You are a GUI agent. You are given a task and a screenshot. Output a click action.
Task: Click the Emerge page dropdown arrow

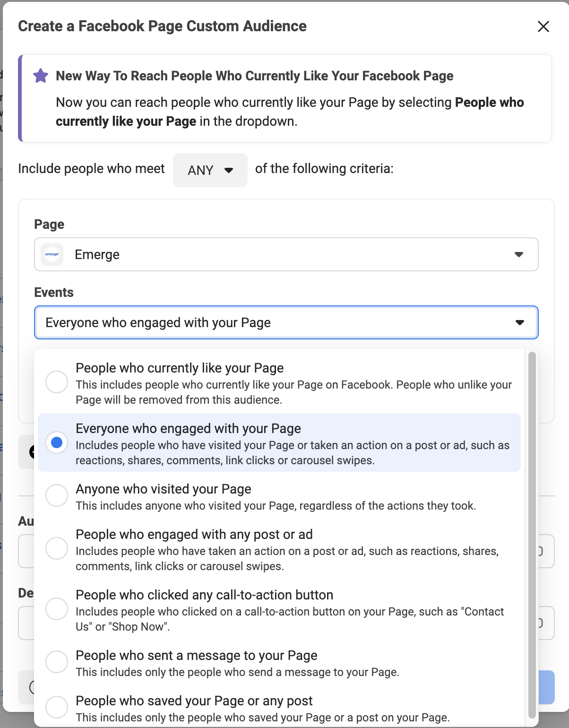(x=519, y=254)
